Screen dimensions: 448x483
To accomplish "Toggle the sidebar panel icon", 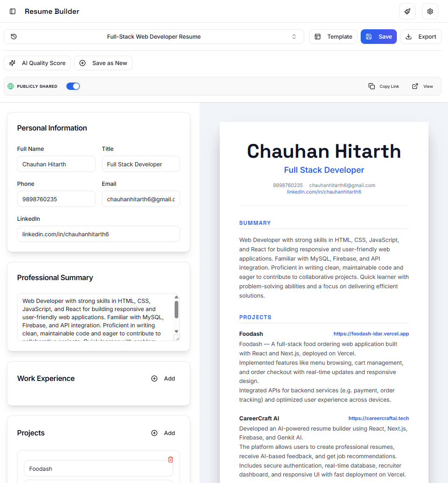I will pos(13,11).
